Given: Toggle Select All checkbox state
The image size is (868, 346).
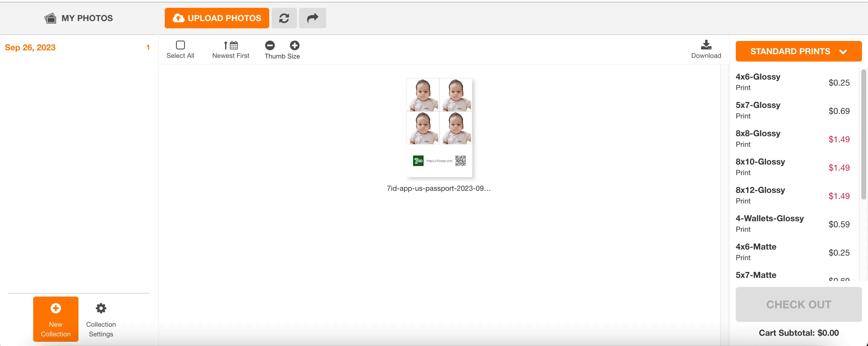Looking at the screenshot, I should point(180,45).
